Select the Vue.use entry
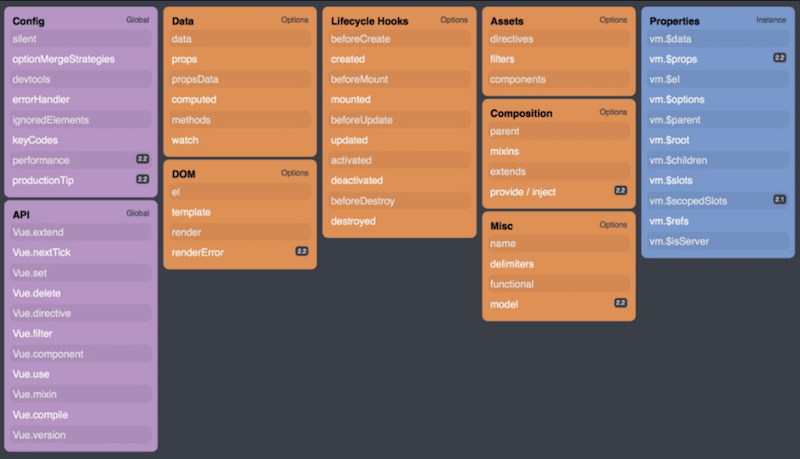This screenshot has height=459, width=800. coord(81,374)
